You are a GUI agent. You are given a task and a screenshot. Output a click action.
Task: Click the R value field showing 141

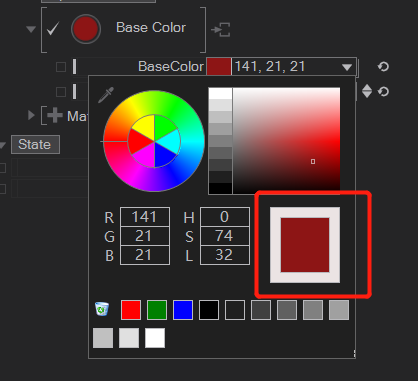click(145, 217)
